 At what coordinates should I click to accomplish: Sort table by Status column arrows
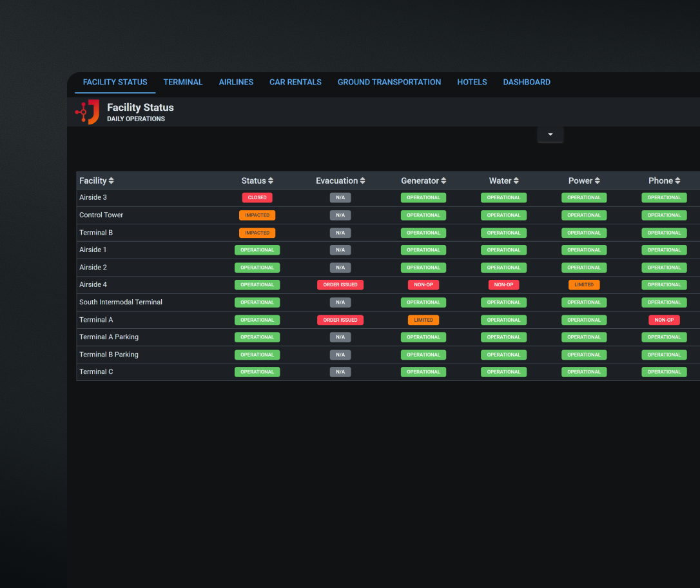point(271,181)
